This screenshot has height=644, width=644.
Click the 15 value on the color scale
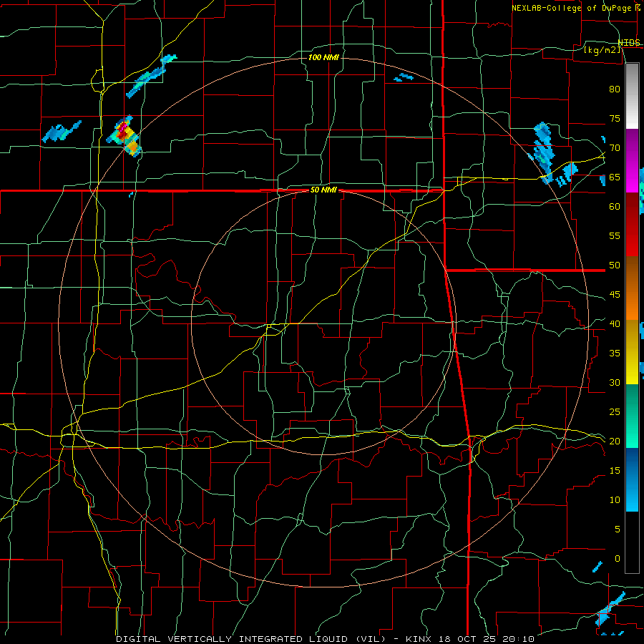click(615, 471)
